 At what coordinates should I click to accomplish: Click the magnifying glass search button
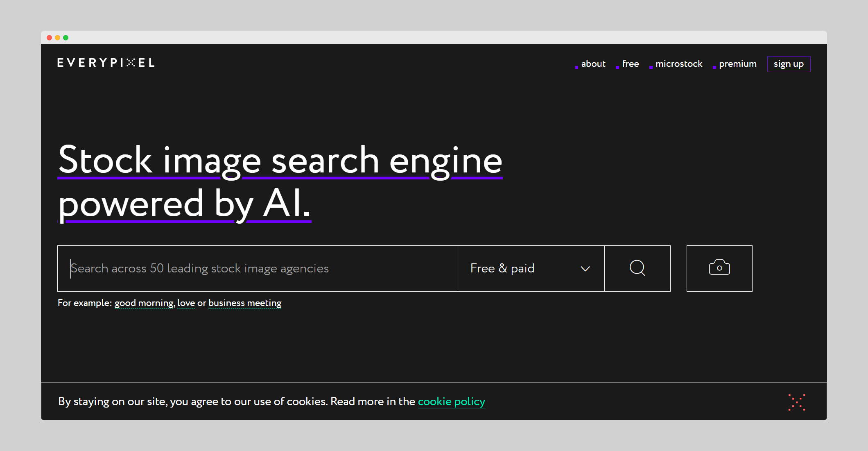click(637, 268)
